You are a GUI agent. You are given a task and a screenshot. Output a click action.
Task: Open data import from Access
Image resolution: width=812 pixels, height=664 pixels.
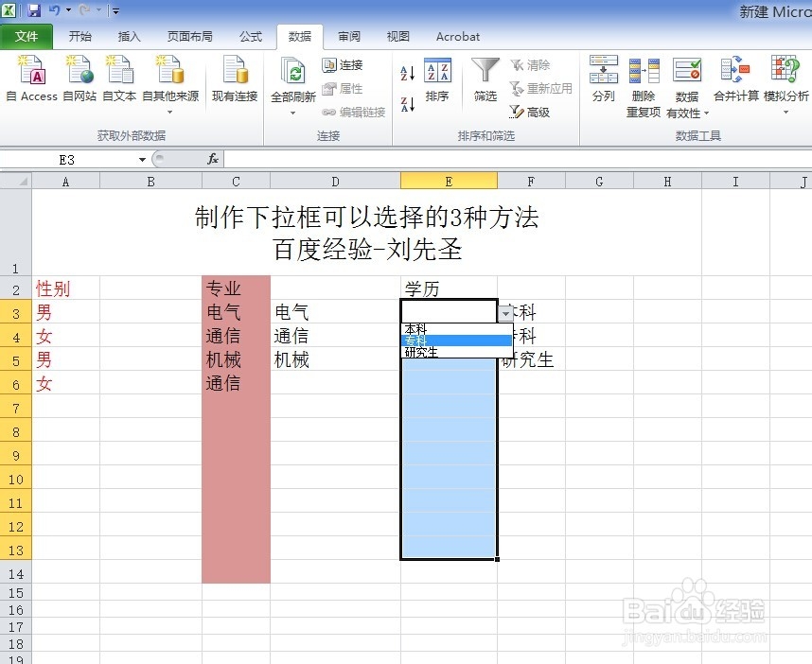pyautogui.click(x=30, y=80)
